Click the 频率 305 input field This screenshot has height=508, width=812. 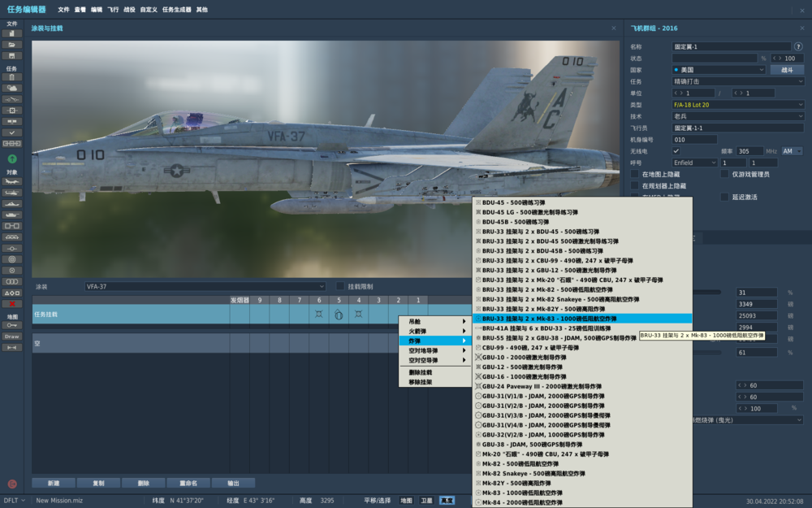(749, 151)
